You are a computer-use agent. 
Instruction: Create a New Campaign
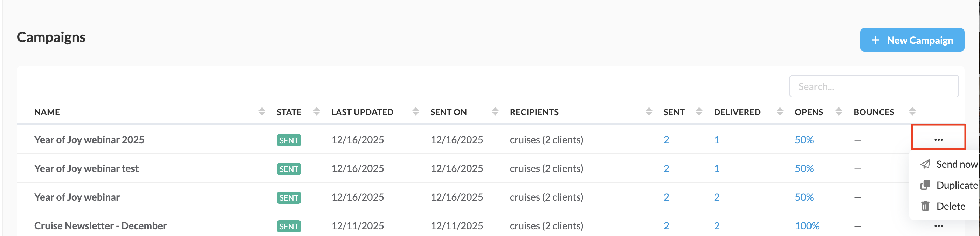[x=911, y=40]
